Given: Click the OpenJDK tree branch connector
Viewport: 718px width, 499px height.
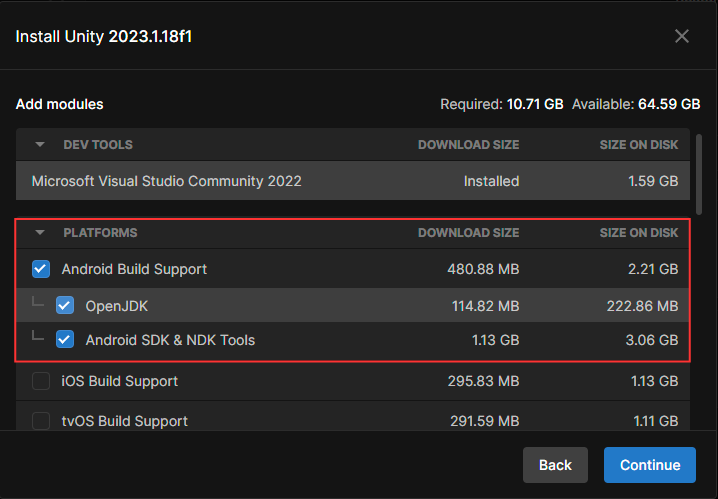Looking at the screenshot, I should click(39, 303).
